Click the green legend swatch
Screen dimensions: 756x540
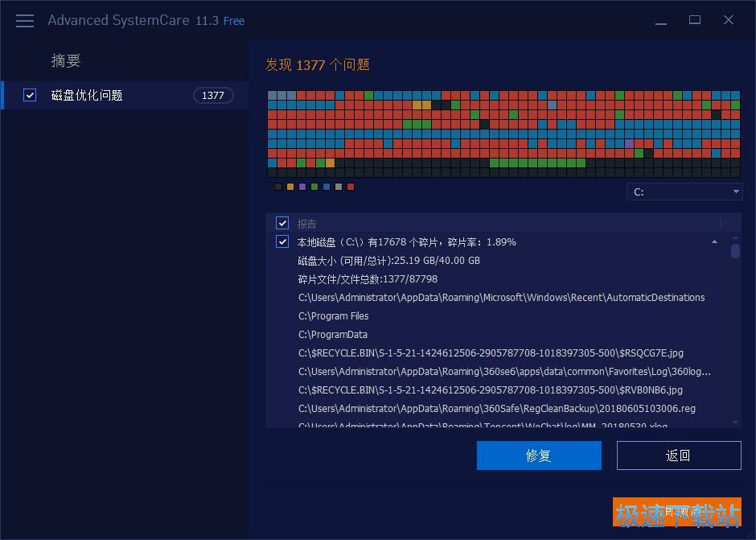(314, 187)
